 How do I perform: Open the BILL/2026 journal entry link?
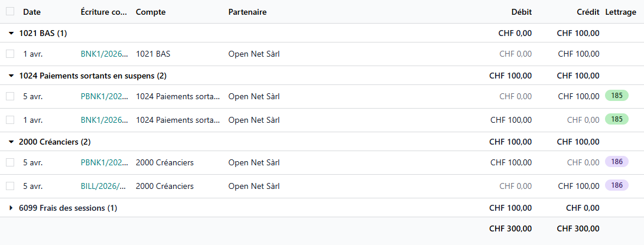(103, 186)
